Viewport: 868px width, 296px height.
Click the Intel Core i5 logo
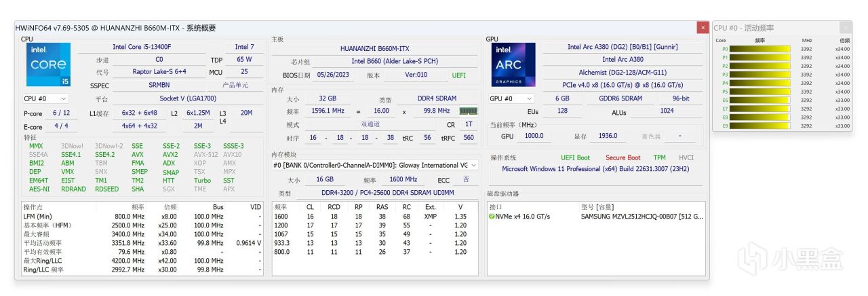pyautogui.click(x=47, y=64)
